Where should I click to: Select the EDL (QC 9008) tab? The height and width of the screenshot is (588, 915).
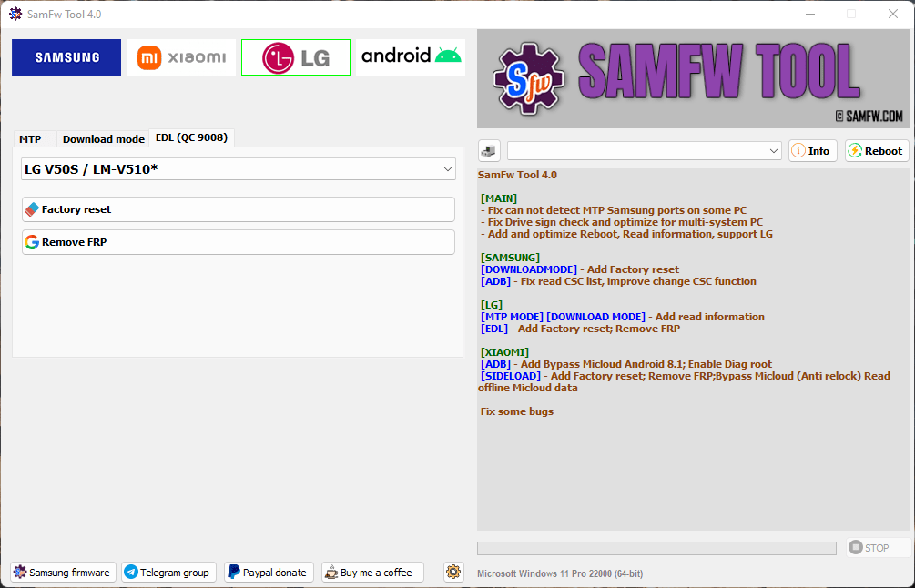click(x=191, y=137)
